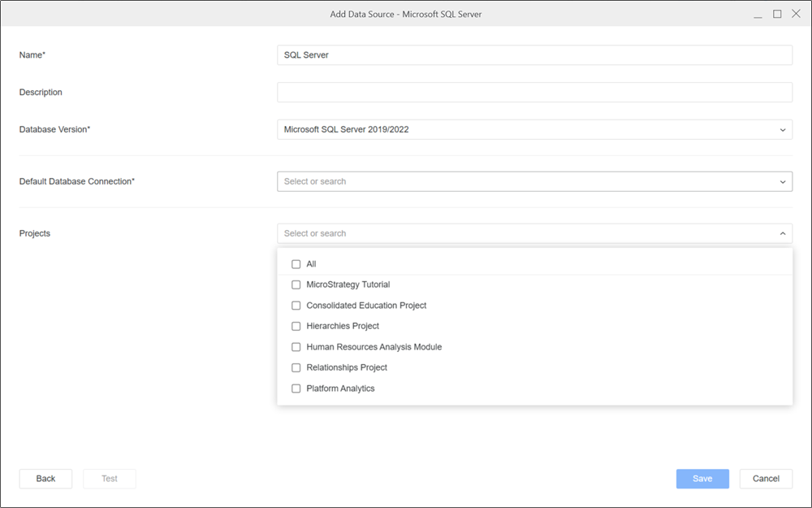Check the All projects checkbox
Image resolution: width=812 pixels, height=508 pixels.
tap(296, 264)
